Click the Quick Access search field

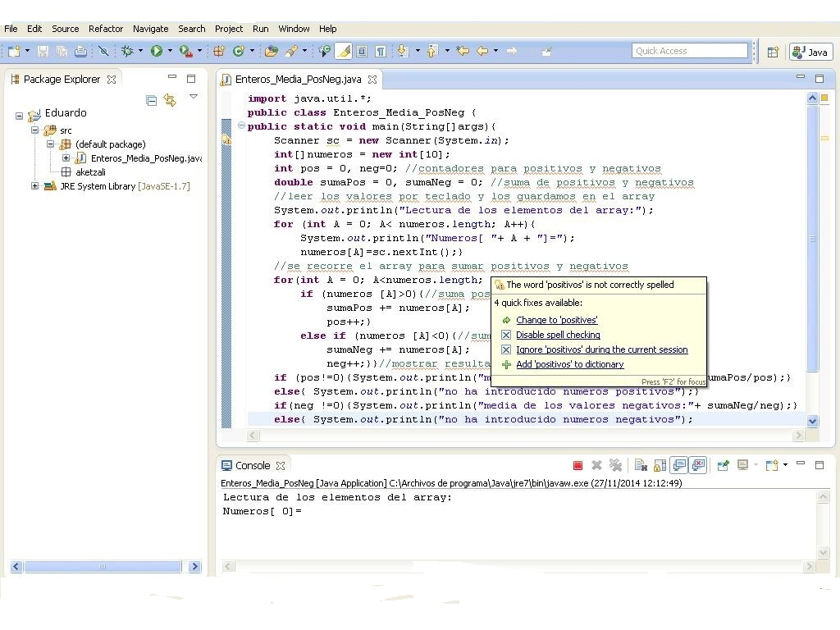click(x=689, y=51)
